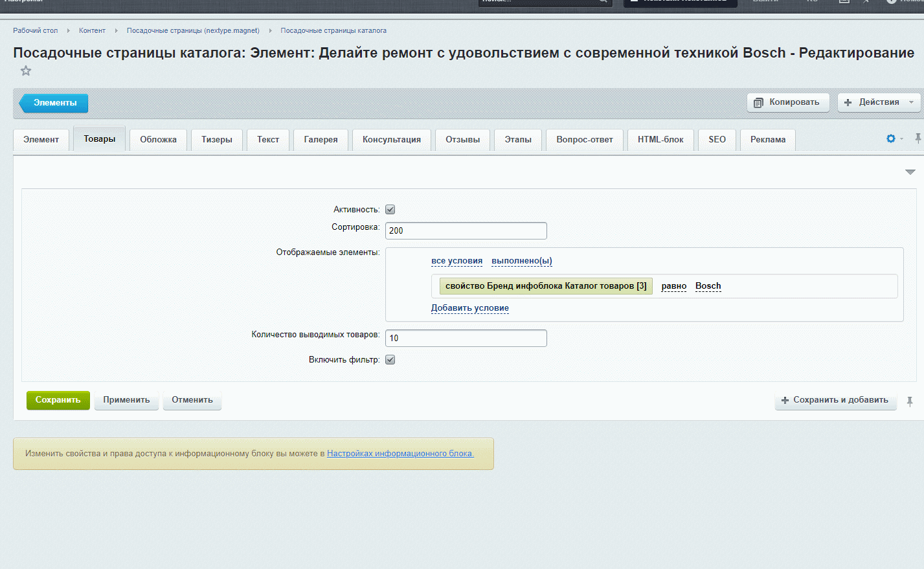
Task: Go to Рабочий стол breadcrumb
Action: pyautogui.click(x=36, y=30)
